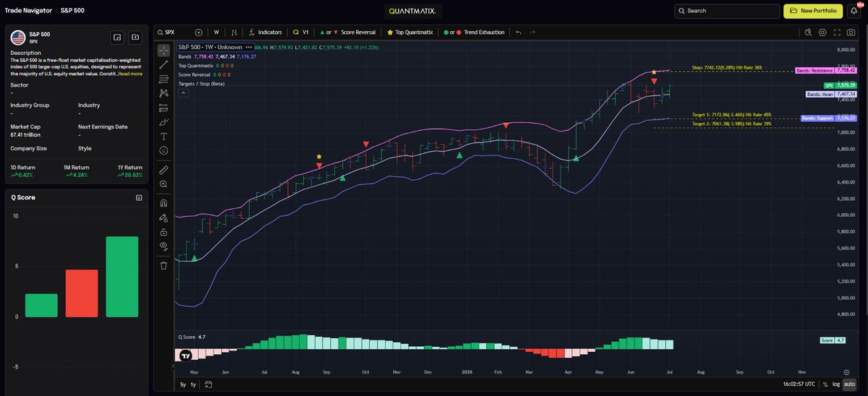868x396 pixels.
Task: Toggle the Top Quantmatix star indicator
Action: (x=409, y=33)
